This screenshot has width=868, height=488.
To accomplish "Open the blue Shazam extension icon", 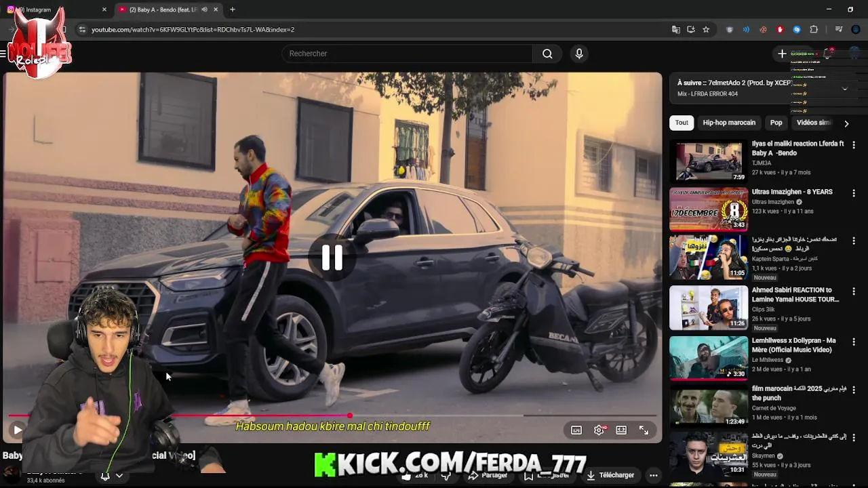I will 797,30.
